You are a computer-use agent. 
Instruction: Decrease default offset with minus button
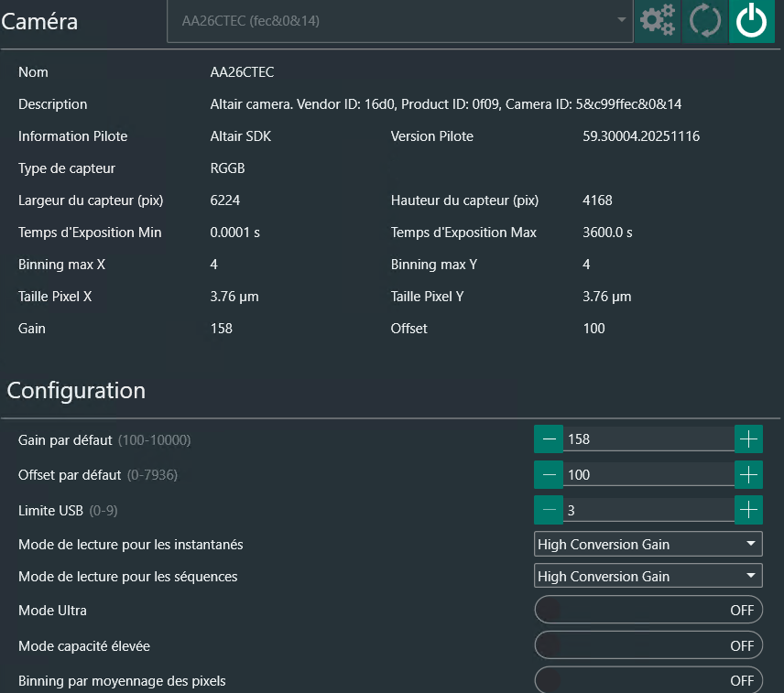[x=549, y=475]
